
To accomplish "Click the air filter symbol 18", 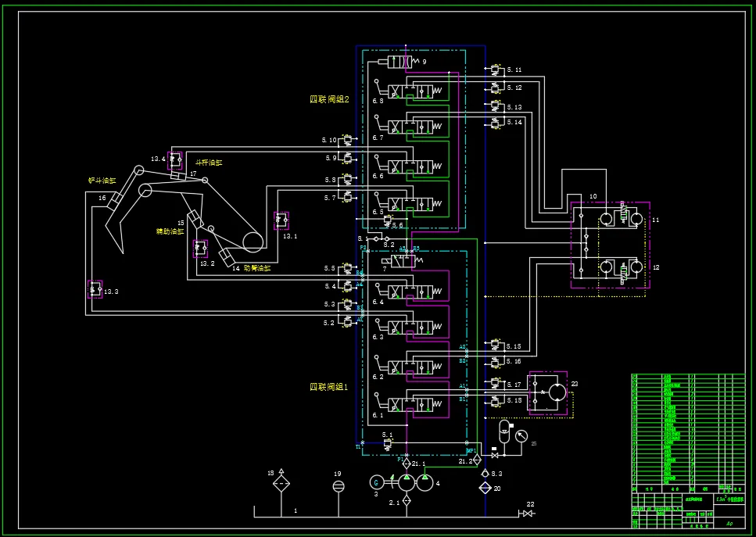I will (x=281, y=482).
